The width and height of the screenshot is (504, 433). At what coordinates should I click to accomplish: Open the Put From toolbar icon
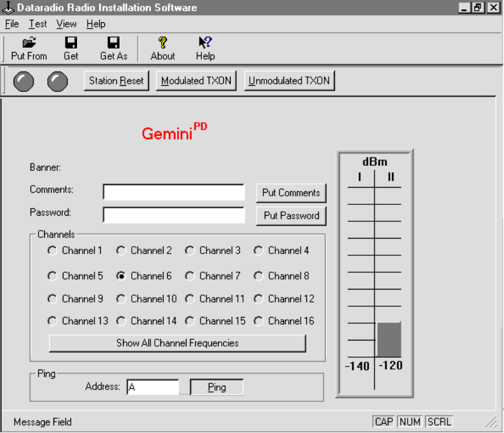pos(29,42)
